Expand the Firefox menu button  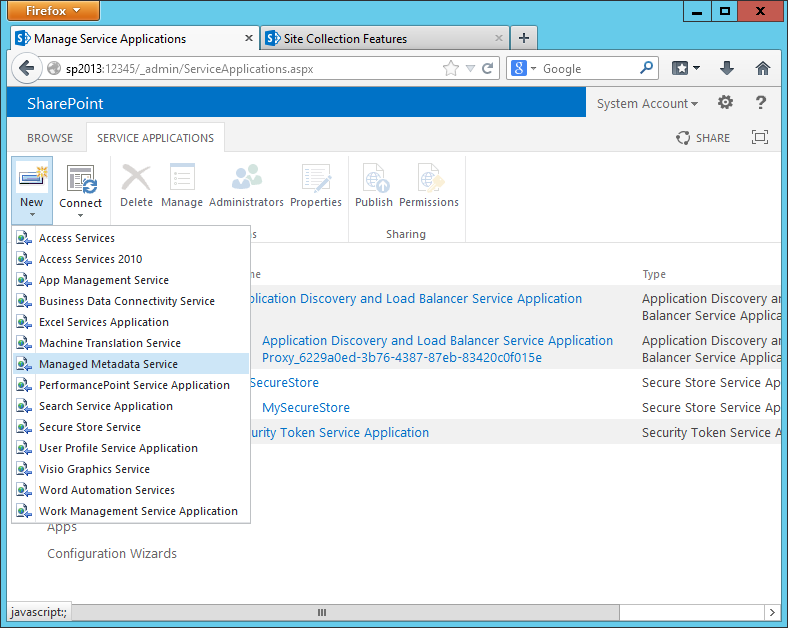(53, 11)
